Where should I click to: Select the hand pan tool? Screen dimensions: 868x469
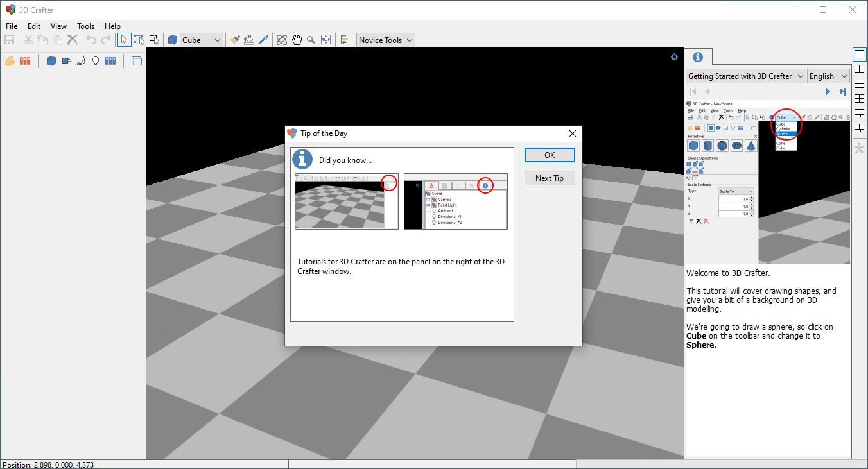297,40
